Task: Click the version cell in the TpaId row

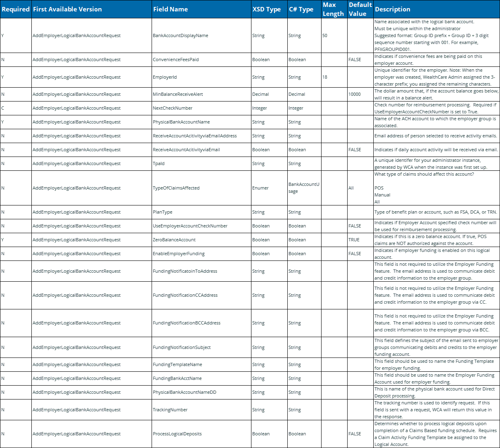Action: tap(92, 163)
